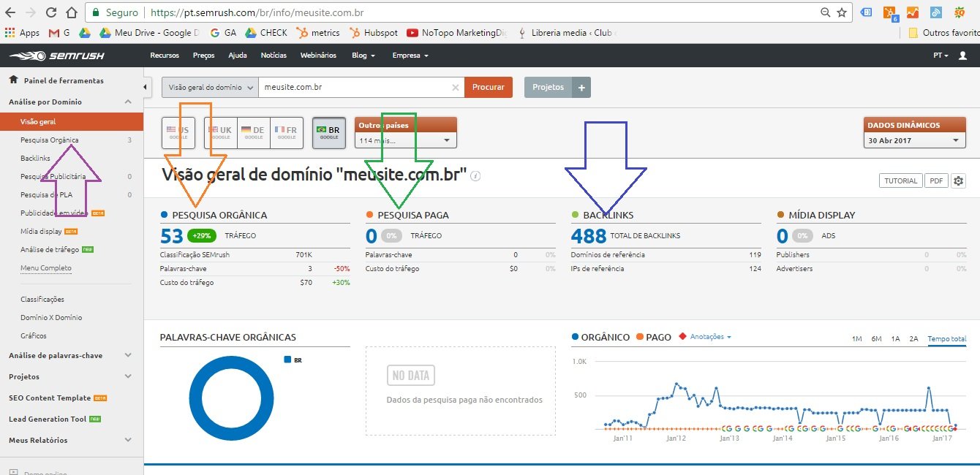
Task: Open the Dados Dinâmicos date dropdown
Action: pyautogui.click(x=914, y=140)
